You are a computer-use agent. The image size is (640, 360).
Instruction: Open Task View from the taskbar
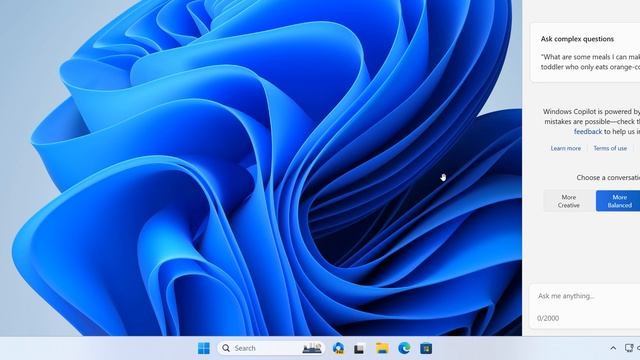tap(359, 349)
